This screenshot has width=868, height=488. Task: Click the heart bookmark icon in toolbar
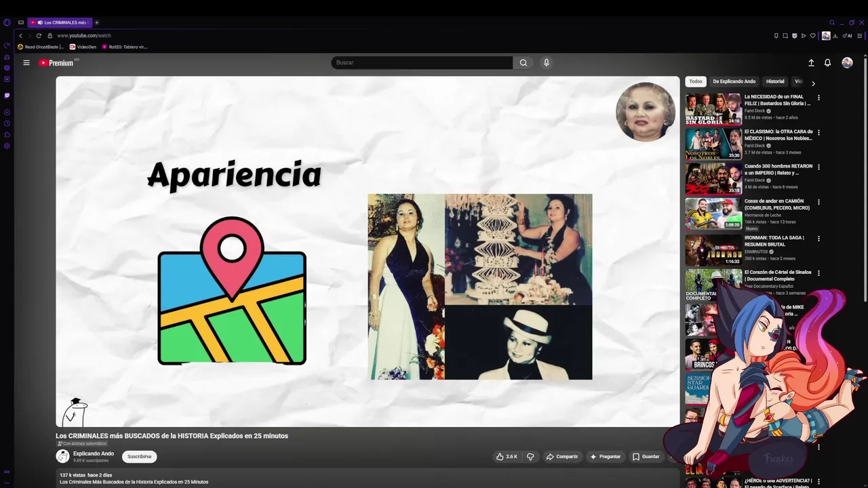click(813, 36)
